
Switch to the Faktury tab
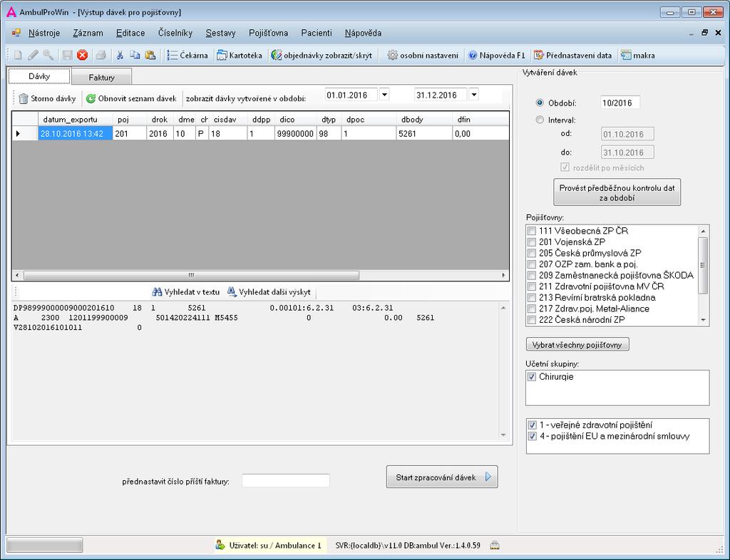click(101, 77)
